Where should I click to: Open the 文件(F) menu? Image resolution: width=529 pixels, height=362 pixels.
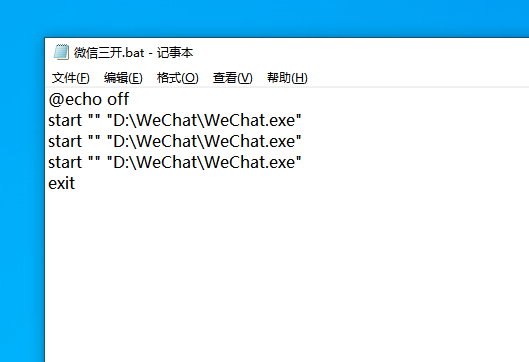(x=71, y=78)
